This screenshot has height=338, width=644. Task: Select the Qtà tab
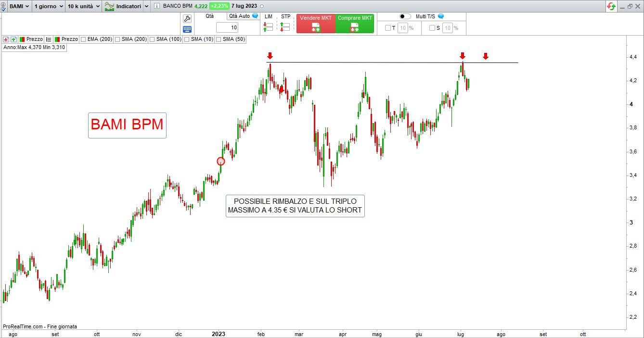pyautogui.click(x=209, y=16)
